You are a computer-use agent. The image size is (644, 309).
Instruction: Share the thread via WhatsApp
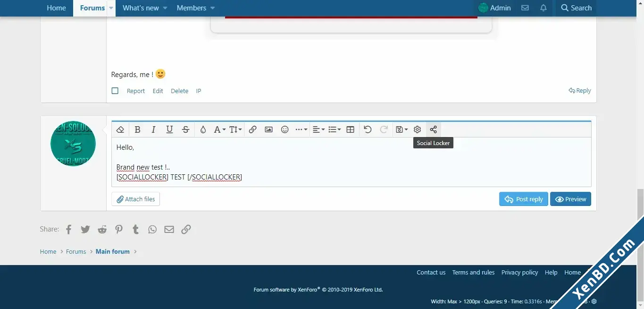[152, 230]
